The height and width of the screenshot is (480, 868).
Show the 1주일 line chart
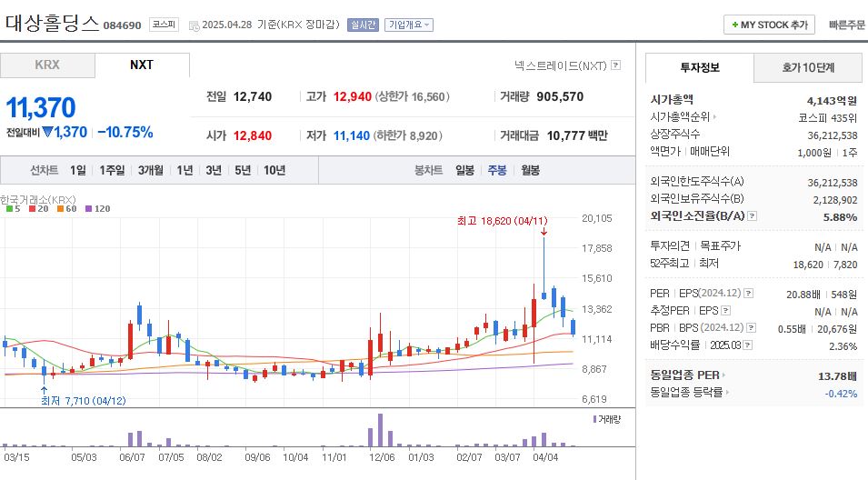pos(112,171)
